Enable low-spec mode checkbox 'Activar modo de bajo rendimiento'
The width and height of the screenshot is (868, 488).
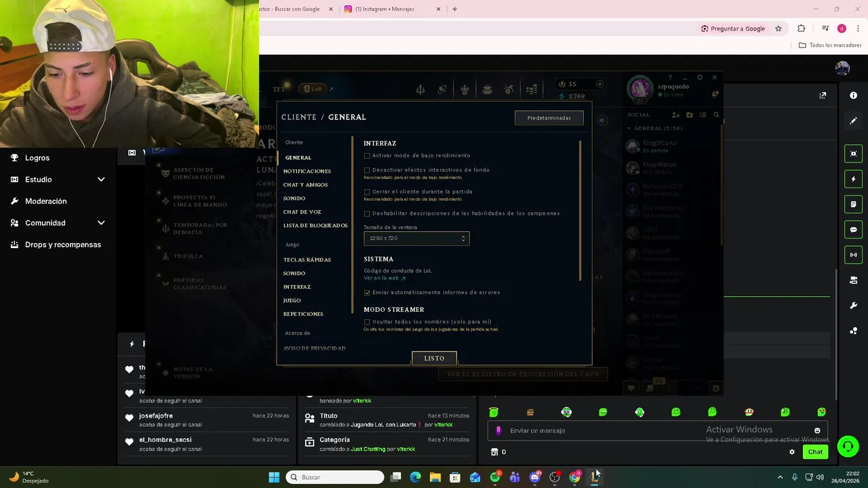(367, 156)
